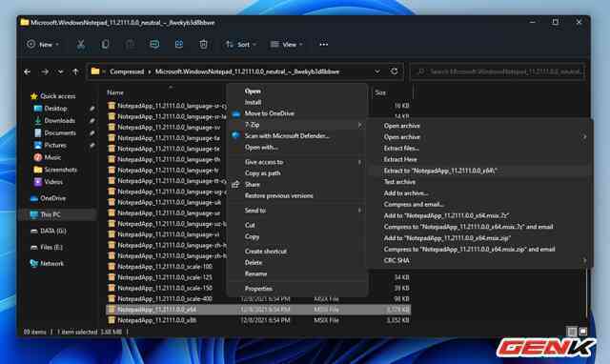Open the View dropdown
610x364 pixels.
(x=287, y=45)
